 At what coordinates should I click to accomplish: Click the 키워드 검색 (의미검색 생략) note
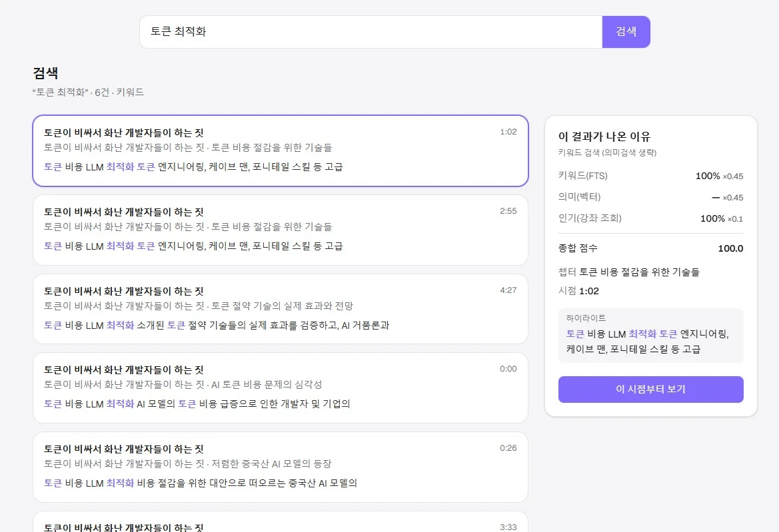pos(607,153)
